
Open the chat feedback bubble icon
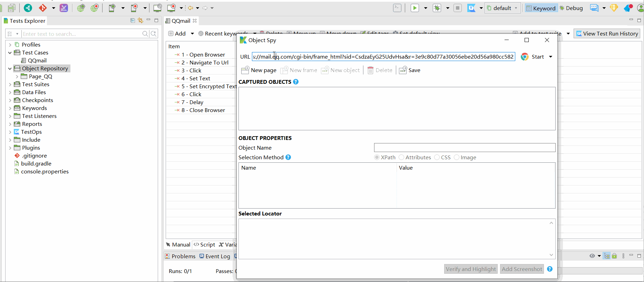pos(594,8)
